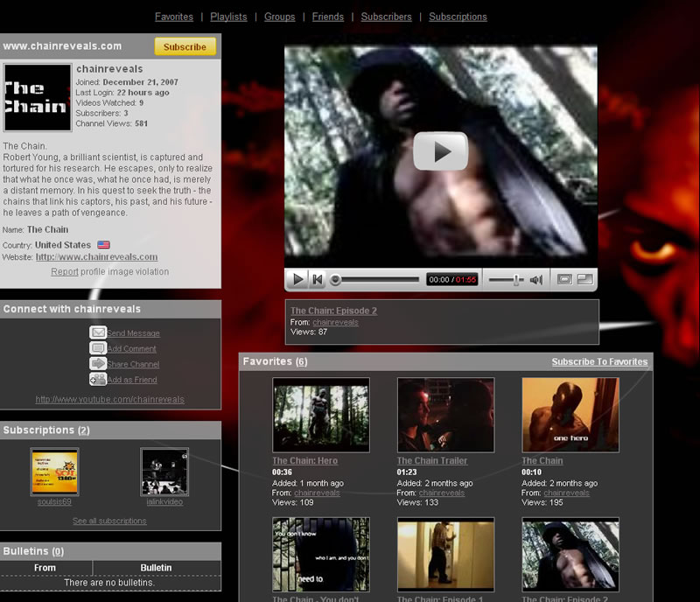Viewport: 700px width, 602px height.
Task: Go to the Subscribers navigation item
Action: [386, 17]
